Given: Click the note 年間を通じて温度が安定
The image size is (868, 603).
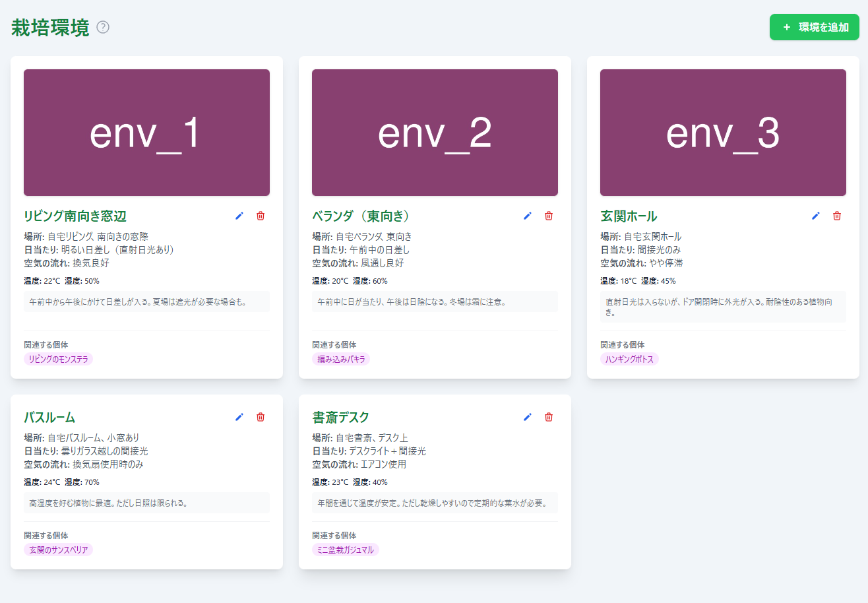Looking at the screenshot, I should tap(435, 503).
